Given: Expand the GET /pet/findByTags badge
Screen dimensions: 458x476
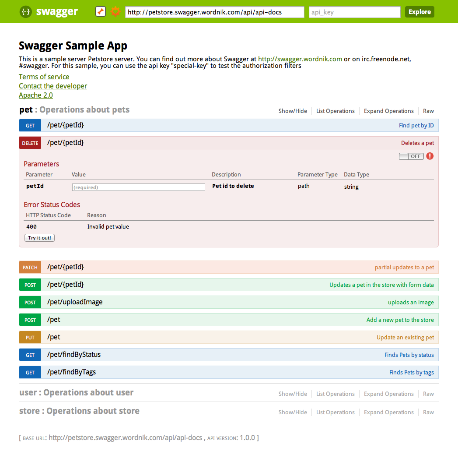Looking at the screenshot, I should 30,373.
